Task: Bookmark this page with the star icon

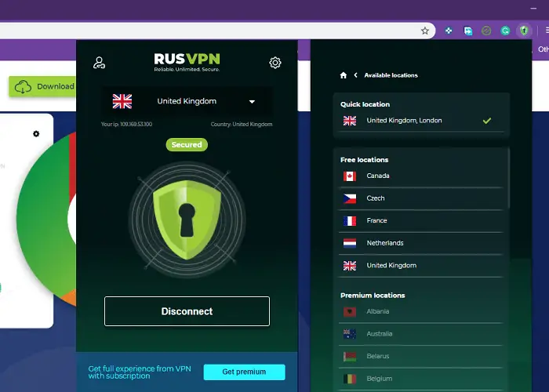Action: pos(425,31)
